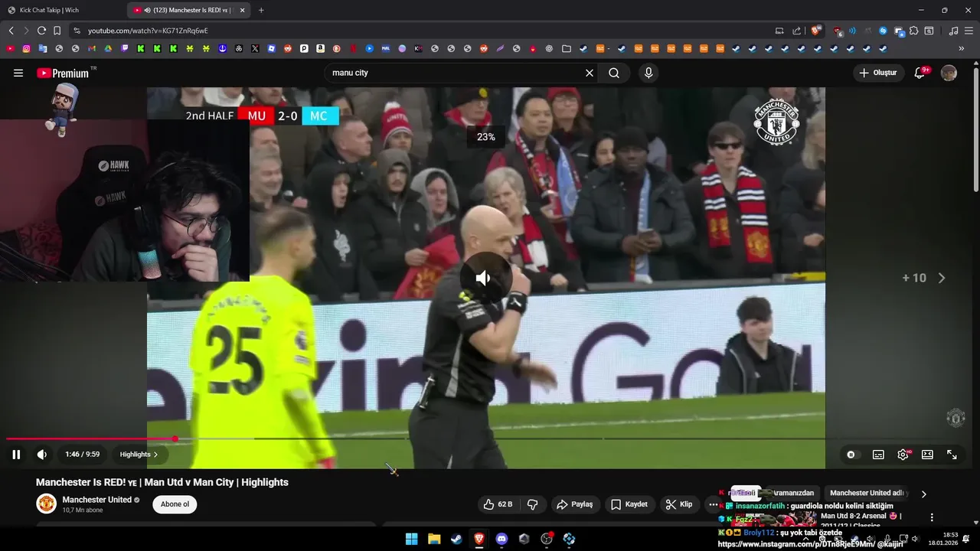This screenshot has width=980, height=551.
Task: Mute the video using player volume icon
Action: click(42, 455)
